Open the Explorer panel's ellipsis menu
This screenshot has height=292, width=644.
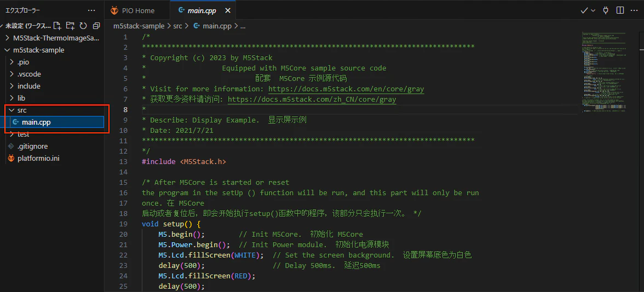pos(91,11)
